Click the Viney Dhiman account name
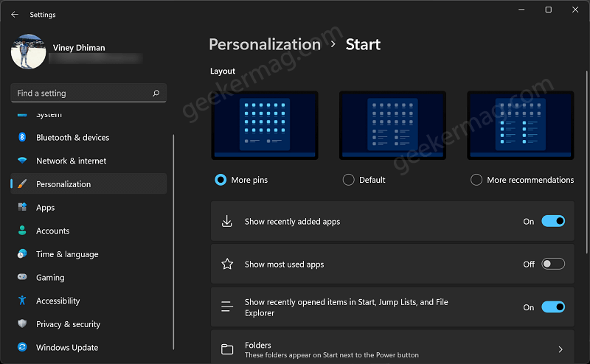Viewport: 590px width, 364px height. [79, 48]
